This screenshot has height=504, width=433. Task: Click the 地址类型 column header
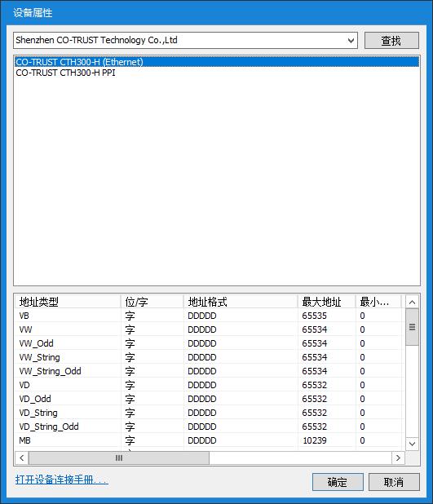68,302
